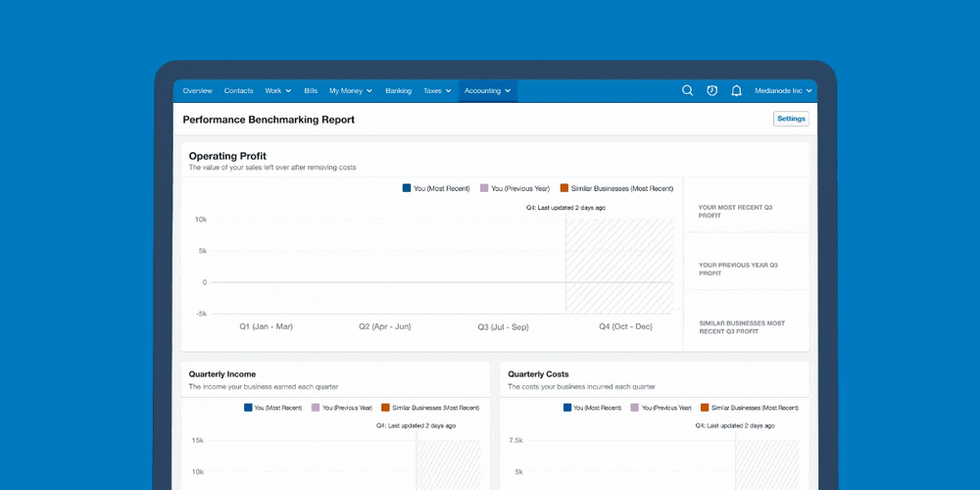The height and width of the screenshot is (490, 980).
Task: Click the hatched Q4 area in Operating Profit chart
Action: coord(619,267)
